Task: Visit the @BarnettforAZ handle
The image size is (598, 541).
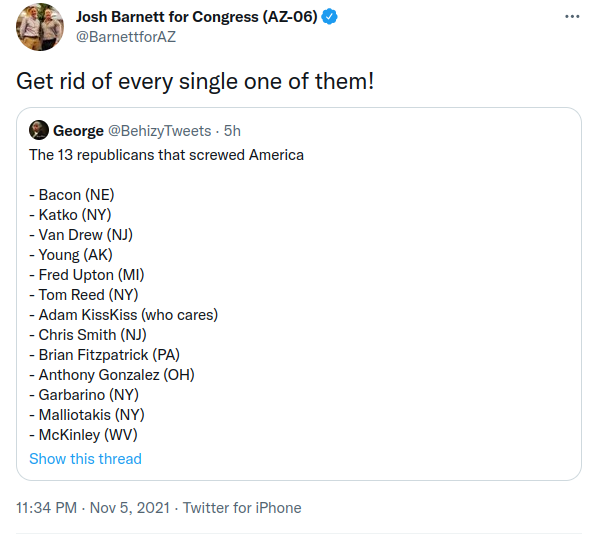Action: (126, 37)
